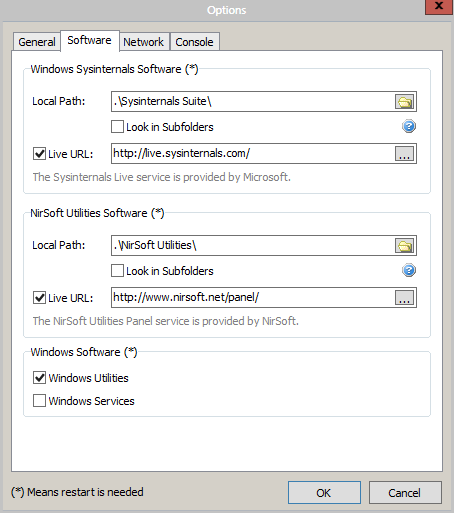Confirm settings with OK button
Viewport: 454px width, 513px height.
tap(324, 492)
